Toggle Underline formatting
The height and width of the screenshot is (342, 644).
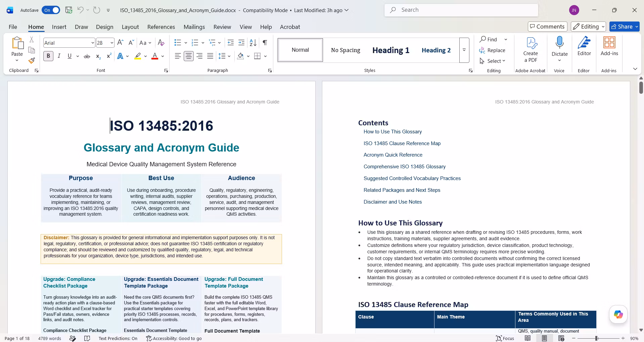coord(70,56)
